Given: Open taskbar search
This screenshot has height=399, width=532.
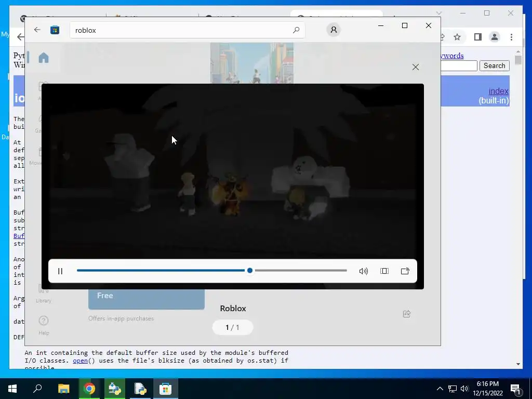Looking at the screenshot, I should [37, 389].
